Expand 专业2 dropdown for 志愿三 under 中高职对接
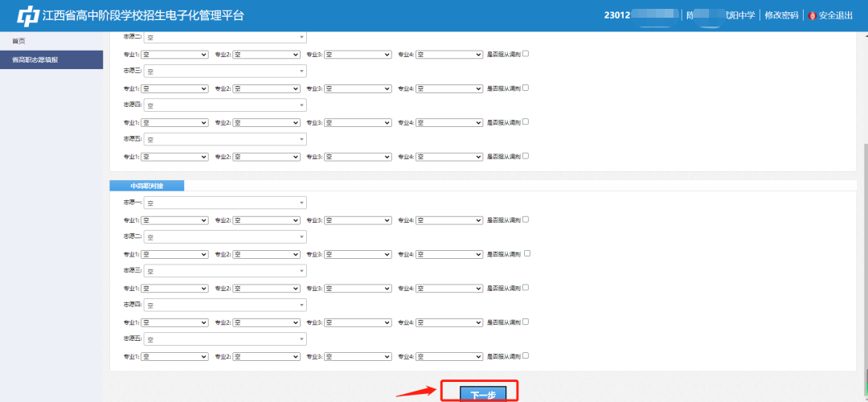 click(266, 288)
